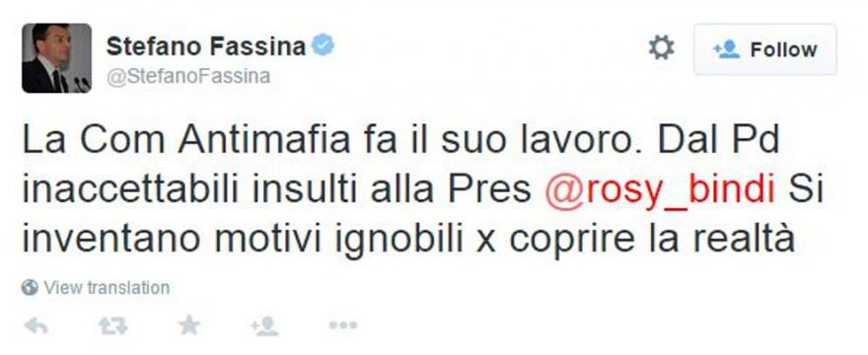Screen dimensions: 868x355
Task: Click the person-plus icon inside the Follow button
Action: [x=726, y=50]
